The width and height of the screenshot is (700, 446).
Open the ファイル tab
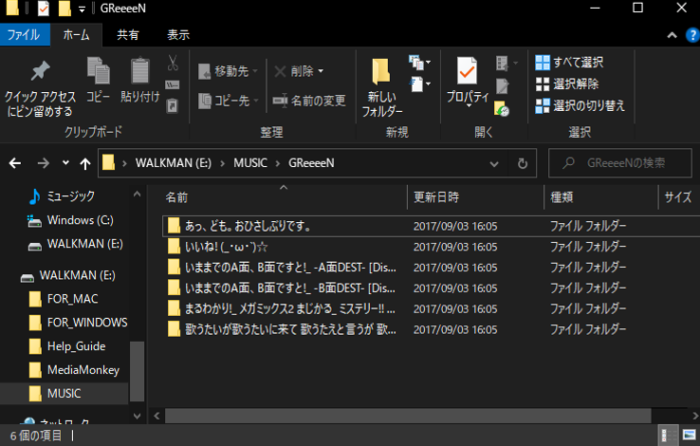click(24, 35)
